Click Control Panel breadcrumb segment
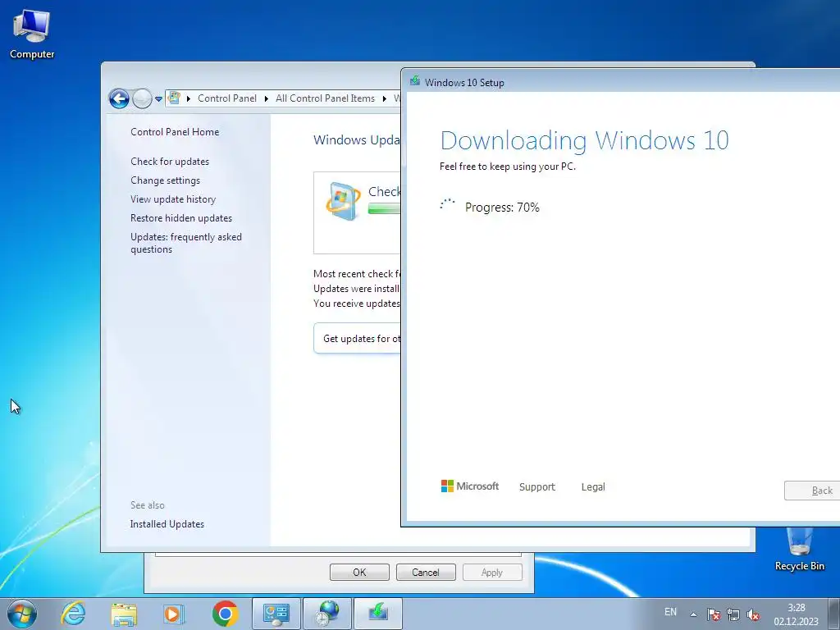Image resolution: width=840 pixels, height=630 pixels. pos(227,98)
